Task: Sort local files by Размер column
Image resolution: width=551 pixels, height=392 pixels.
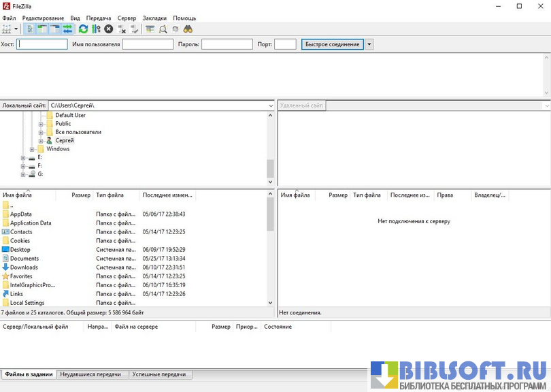Action: pyautogui.click(x=81, y=195)
